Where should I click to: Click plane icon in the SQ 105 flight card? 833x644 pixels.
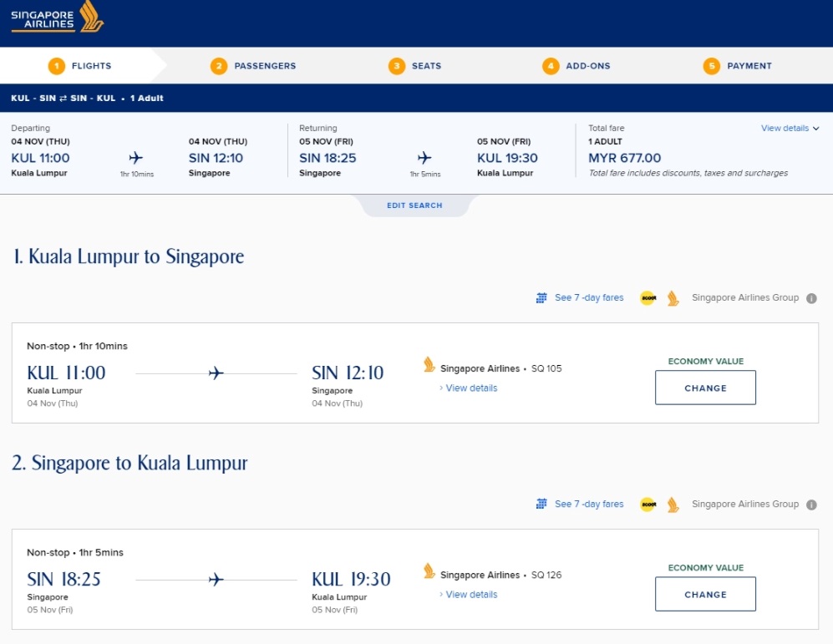(216, 373)
